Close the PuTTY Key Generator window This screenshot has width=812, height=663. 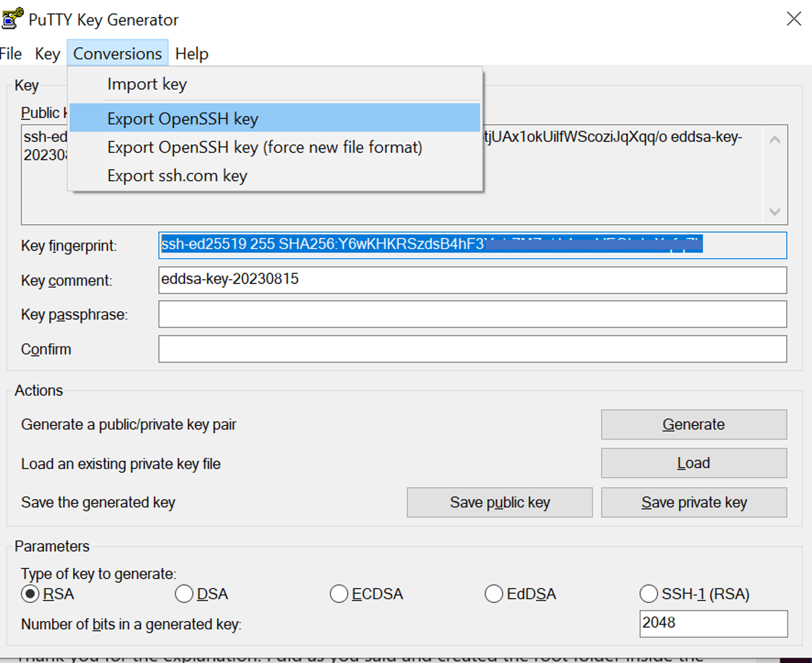[793, 19]
